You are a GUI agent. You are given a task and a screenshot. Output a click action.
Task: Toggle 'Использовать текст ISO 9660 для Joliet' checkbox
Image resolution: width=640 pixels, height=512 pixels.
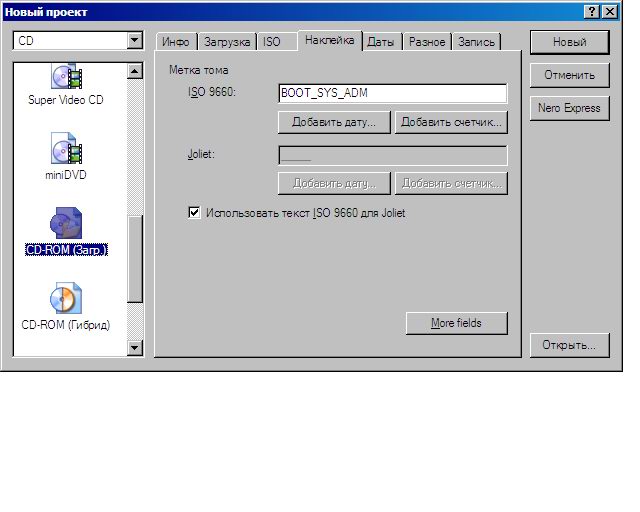point(194,213)
